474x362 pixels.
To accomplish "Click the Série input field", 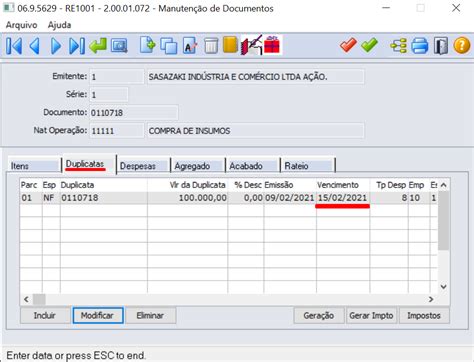I will [108, 95].
